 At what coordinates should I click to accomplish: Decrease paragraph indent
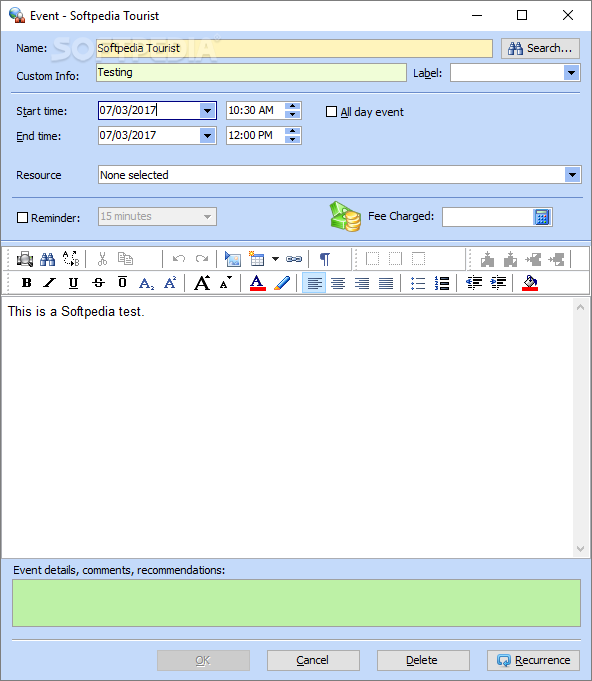[474, 283]
